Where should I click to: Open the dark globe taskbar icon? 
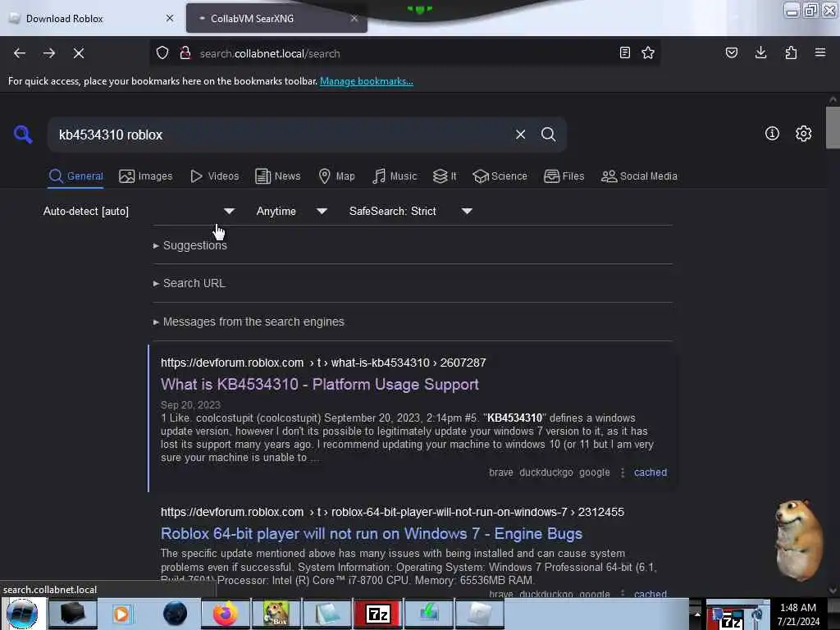(x=175, y=614)
